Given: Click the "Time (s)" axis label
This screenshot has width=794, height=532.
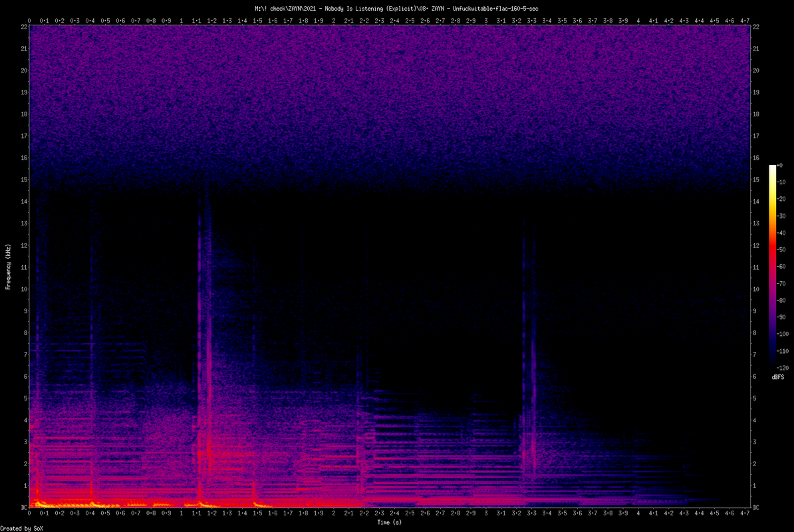Looking at the screenshot, I should 390,523.
